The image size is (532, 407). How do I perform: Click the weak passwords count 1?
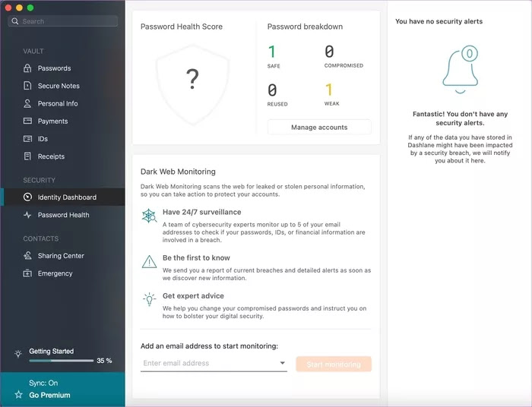point(328,90)
